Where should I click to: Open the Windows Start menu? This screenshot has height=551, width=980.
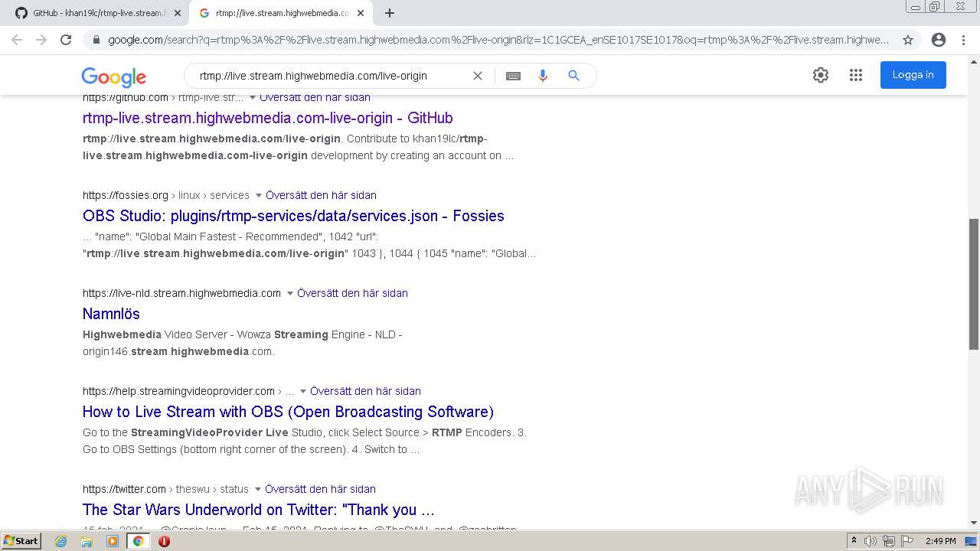pyautogui.click(x=21, y=541)
